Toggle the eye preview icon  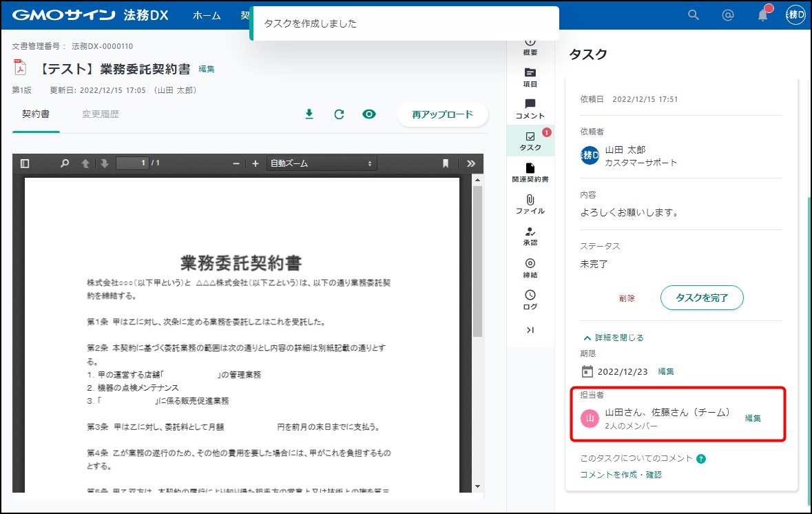coord(369,114)
